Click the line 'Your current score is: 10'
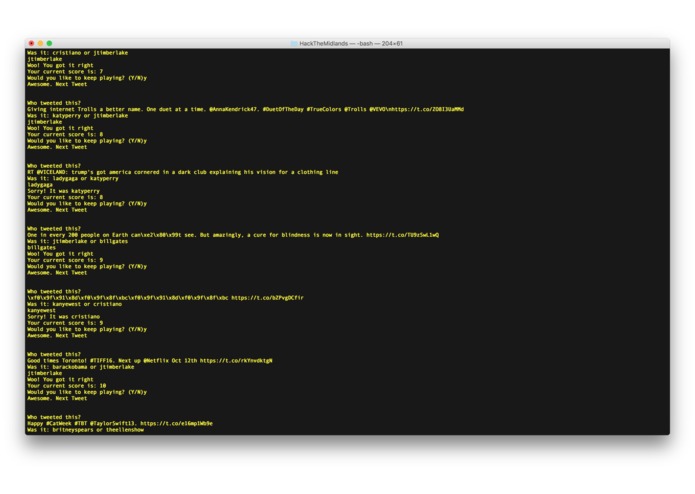This screenshot has height=494, width=695. click(x=66, y=386)
